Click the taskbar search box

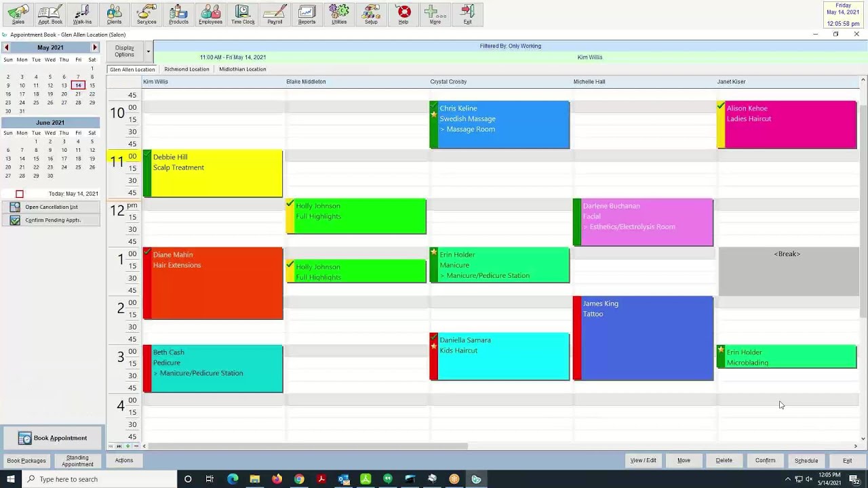click(x=102, y=479)
